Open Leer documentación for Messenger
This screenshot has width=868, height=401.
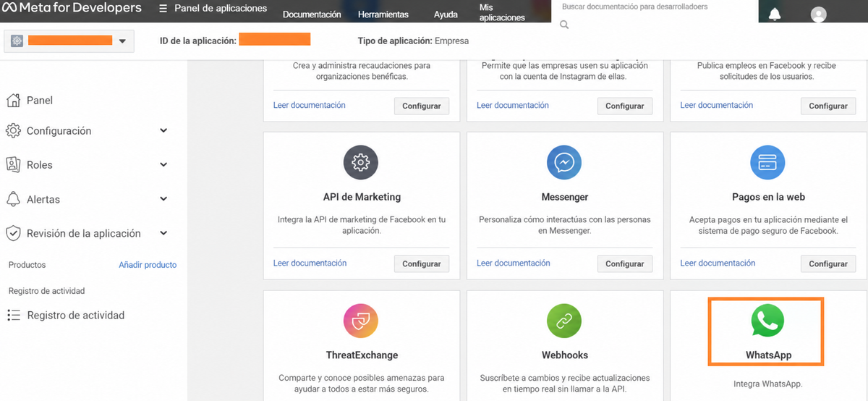coord(513,263)
